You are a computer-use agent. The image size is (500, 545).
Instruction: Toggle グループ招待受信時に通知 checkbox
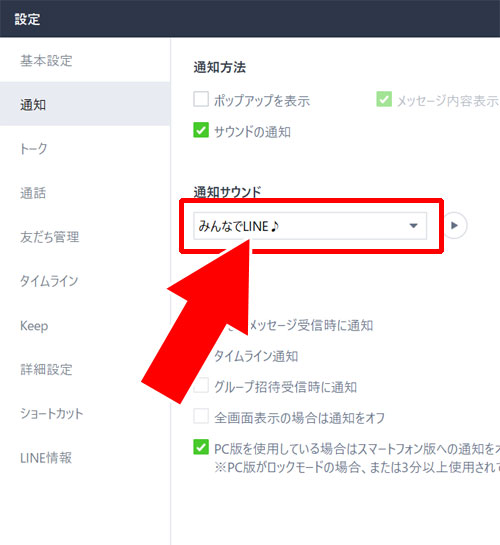pyautogui.click(x=201, y=385)
